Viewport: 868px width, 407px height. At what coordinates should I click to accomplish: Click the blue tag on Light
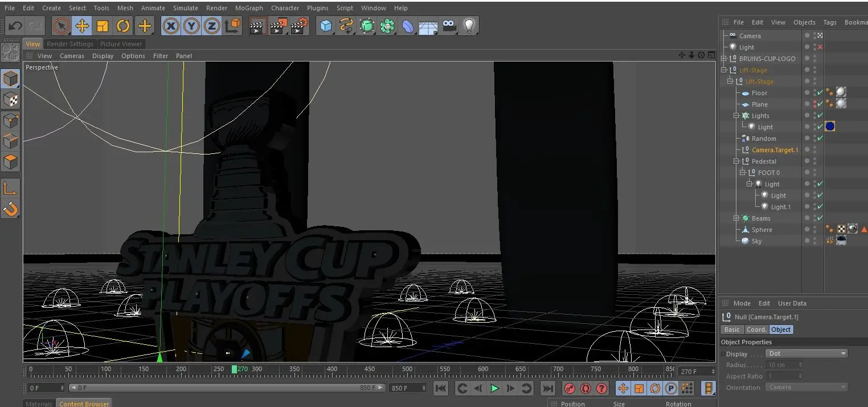point(830,127)
